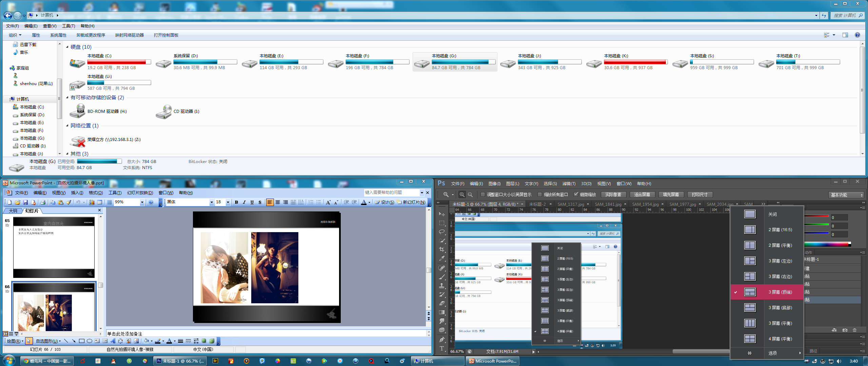Open 幻灯片放映(D) menu in PowerPoint
The image size is (868, 366).
coord(140,193)
